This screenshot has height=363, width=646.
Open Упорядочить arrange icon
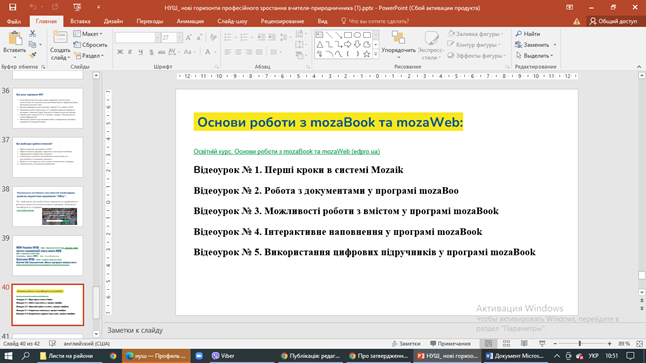coord(398,37)
